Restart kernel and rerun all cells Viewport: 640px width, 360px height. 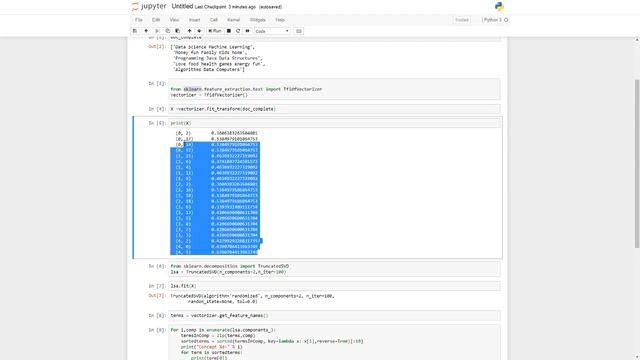[247, 31]
